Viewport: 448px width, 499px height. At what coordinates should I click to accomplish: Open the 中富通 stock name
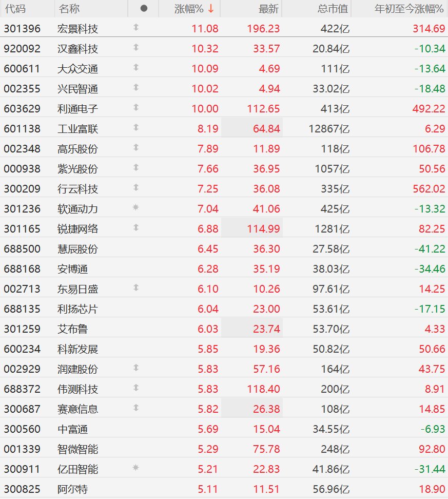click(72, 429)
